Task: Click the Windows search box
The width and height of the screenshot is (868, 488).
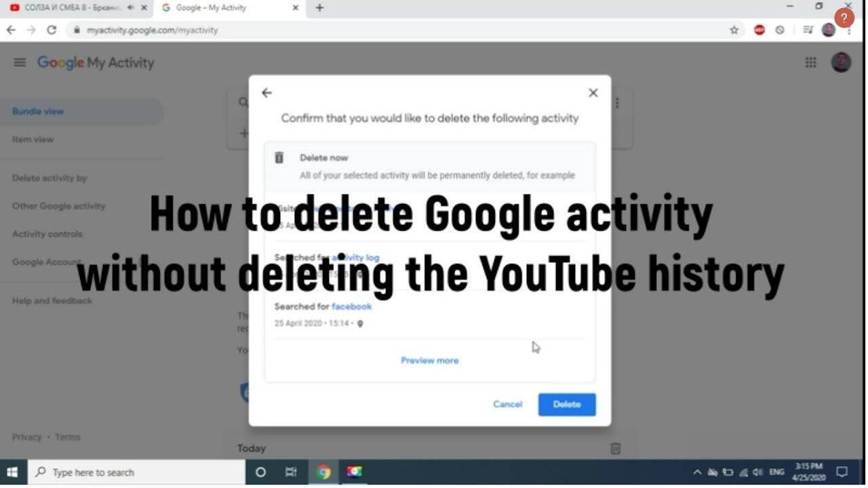Action: pos(136,472)
